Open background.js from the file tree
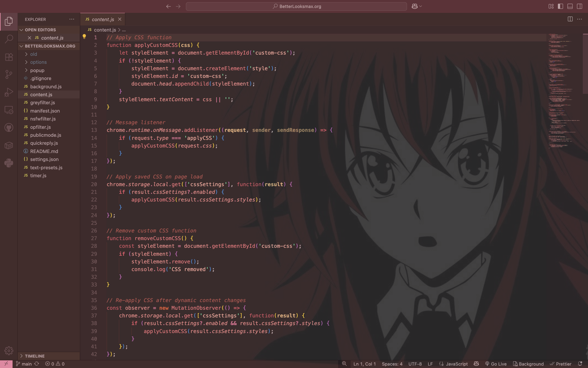Viewport: 588px width, 368px height. (49, 86)
